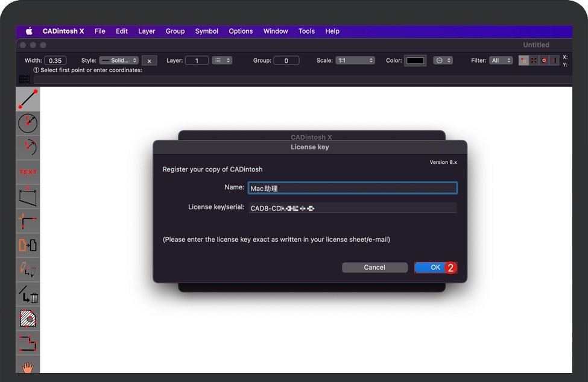
Task: Open the Window menu
Action: pos(276,31)
